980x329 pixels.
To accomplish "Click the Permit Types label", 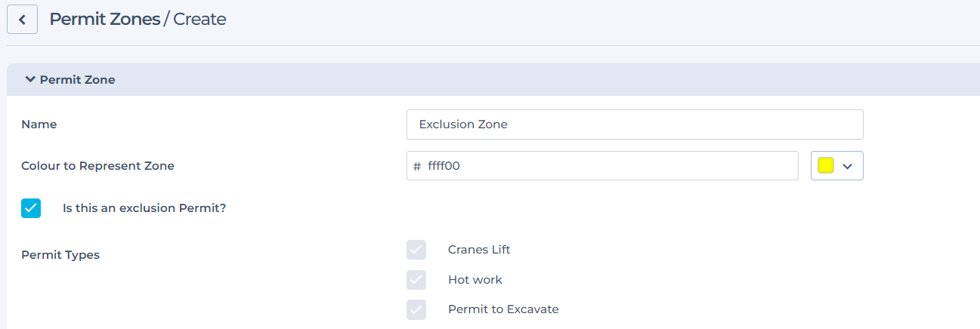I will 60,255.
